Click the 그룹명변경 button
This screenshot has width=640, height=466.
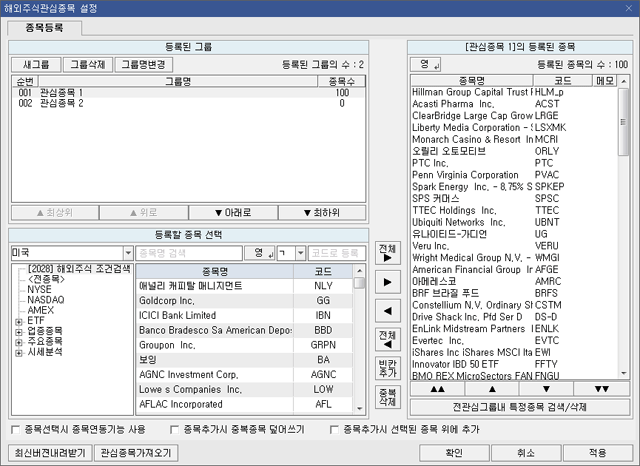pyautogui.click(x=144, y=64)
